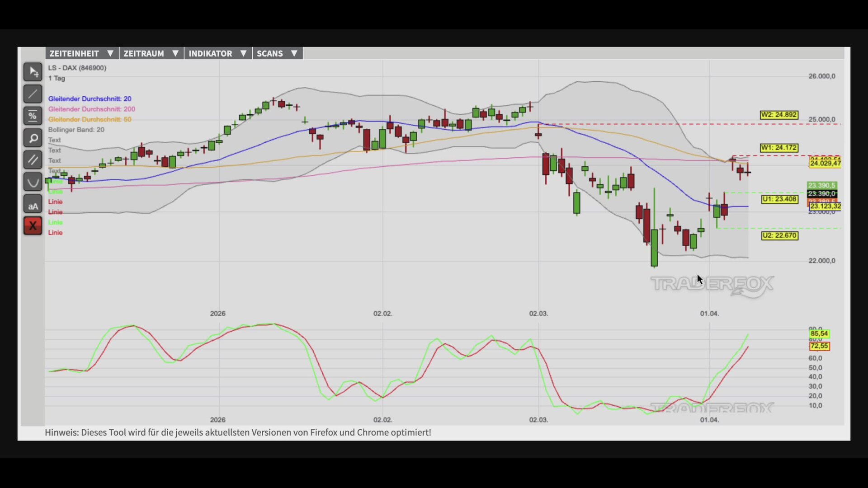Activate the magnifier zoom tool
The height and width of the screenshot is (488, 868).
[x=33, y=138]
